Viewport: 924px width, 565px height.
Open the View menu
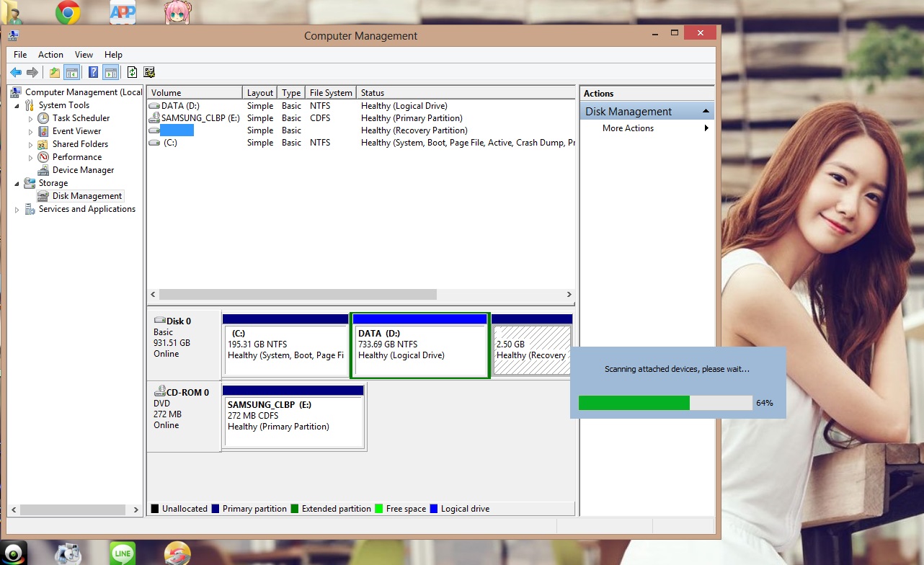(84, 55)
